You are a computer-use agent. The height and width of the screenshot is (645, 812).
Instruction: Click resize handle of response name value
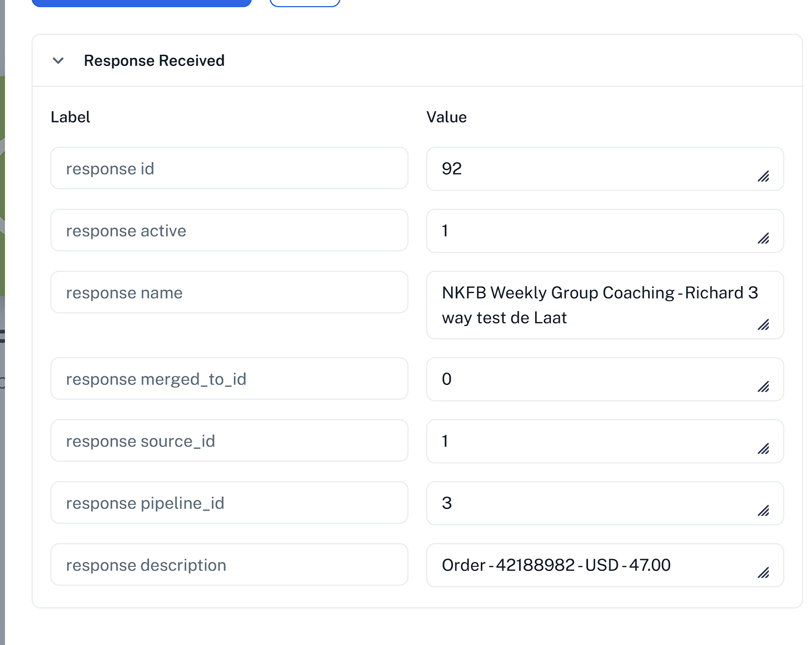(x=763, y=325)
